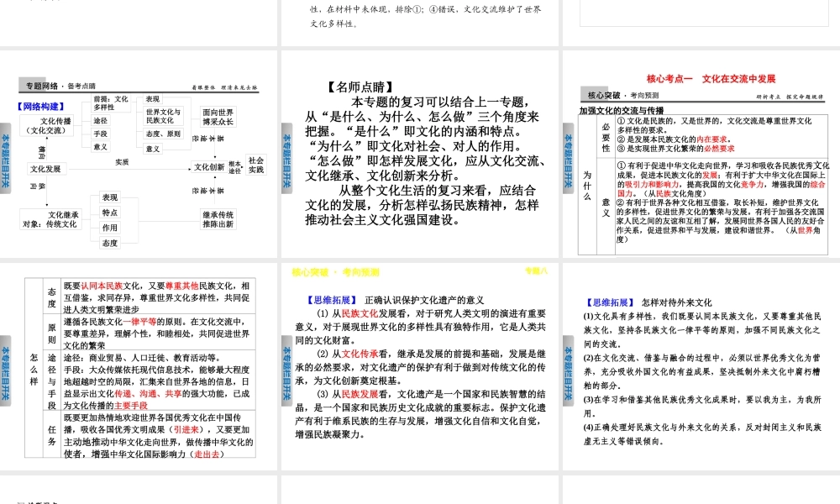This screenshot has width=840, height=504.
Task: Click the 怎么样 row header cell
Action: (34, 369)
